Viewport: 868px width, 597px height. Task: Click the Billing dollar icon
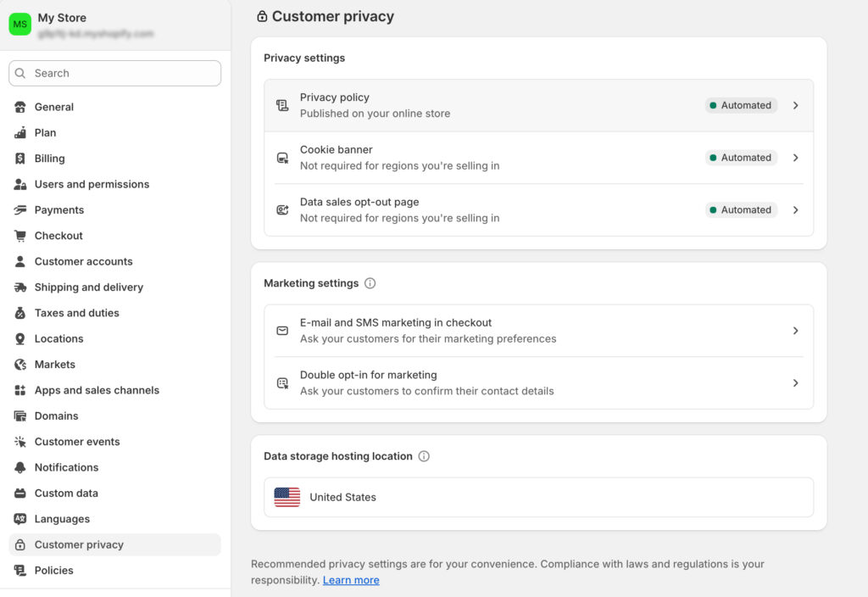coord(20,159)
